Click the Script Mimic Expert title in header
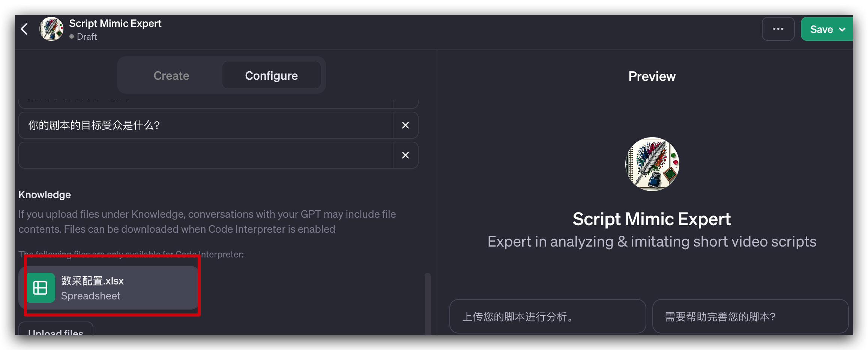The height and width of the screenshot is (350, 868). pyautogui.click(x=115, y=24)
